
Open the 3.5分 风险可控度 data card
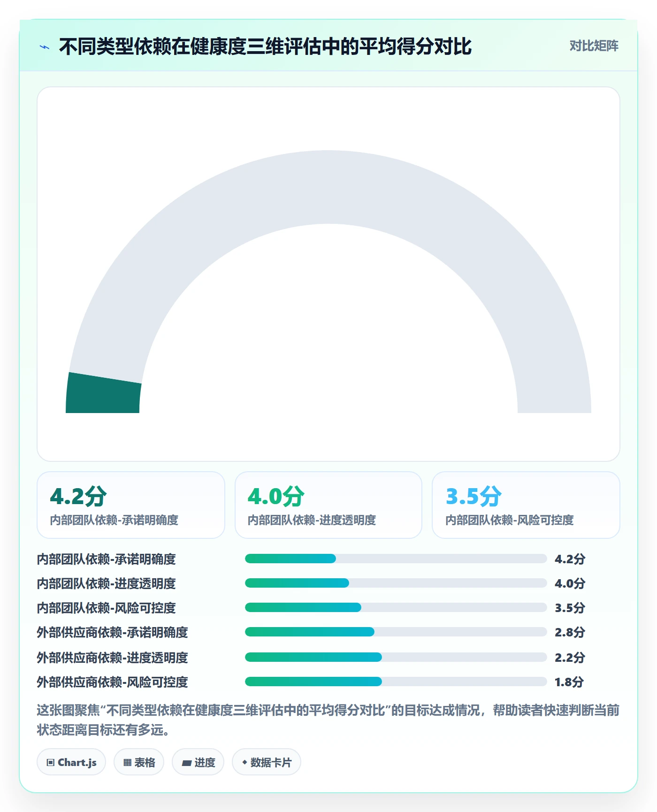[x=526, y=505]
